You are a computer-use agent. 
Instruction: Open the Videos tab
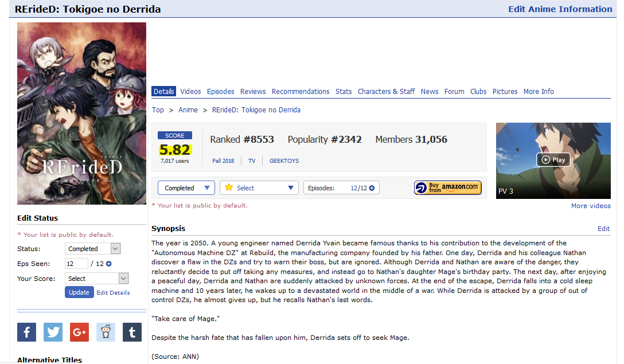190,92
